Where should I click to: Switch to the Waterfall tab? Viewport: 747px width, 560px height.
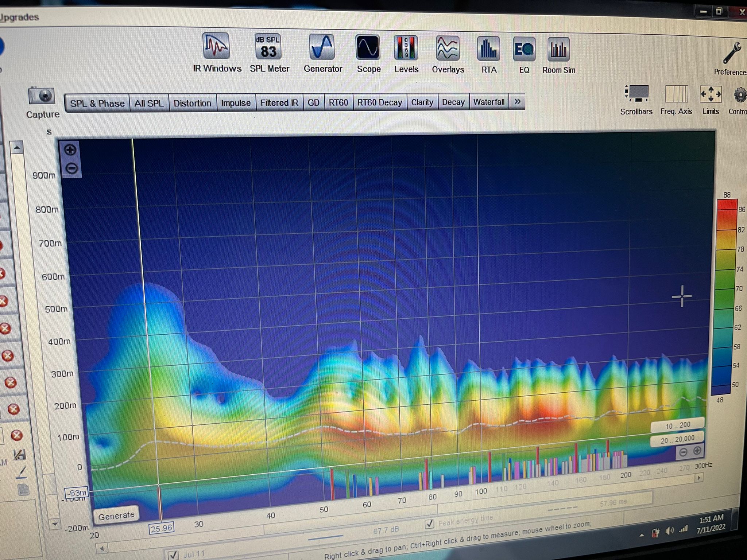tap(489, 102)
